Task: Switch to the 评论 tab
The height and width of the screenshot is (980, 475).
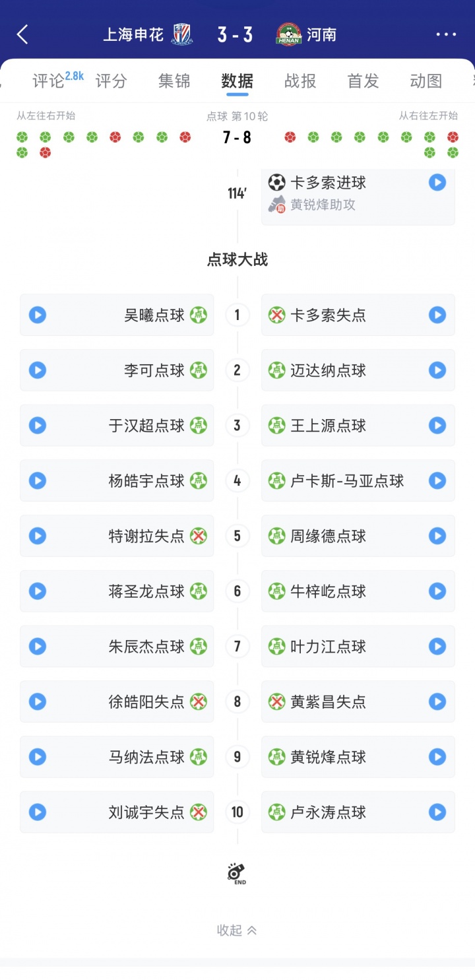Action: coord(49,81)
